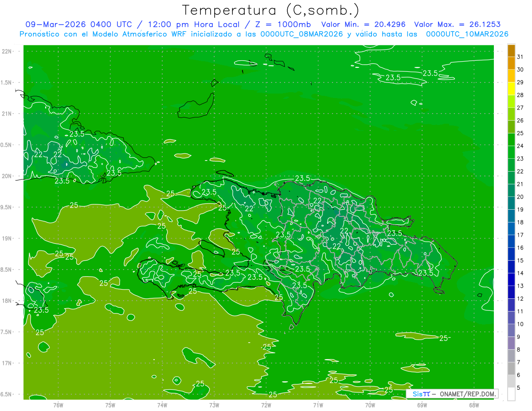Click the '73W' longitude axis label
Viewport: 532px width, 411px height.
214,405
